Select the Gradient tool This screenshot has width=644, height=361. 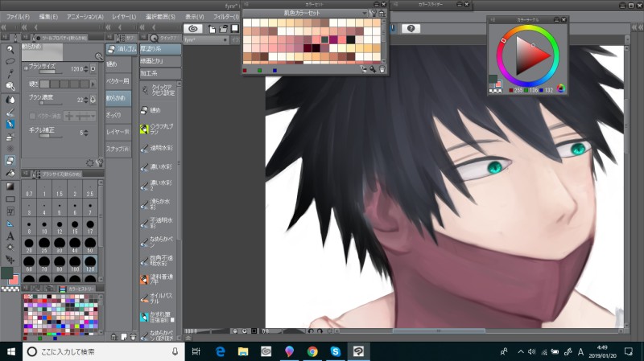point(10,187)
